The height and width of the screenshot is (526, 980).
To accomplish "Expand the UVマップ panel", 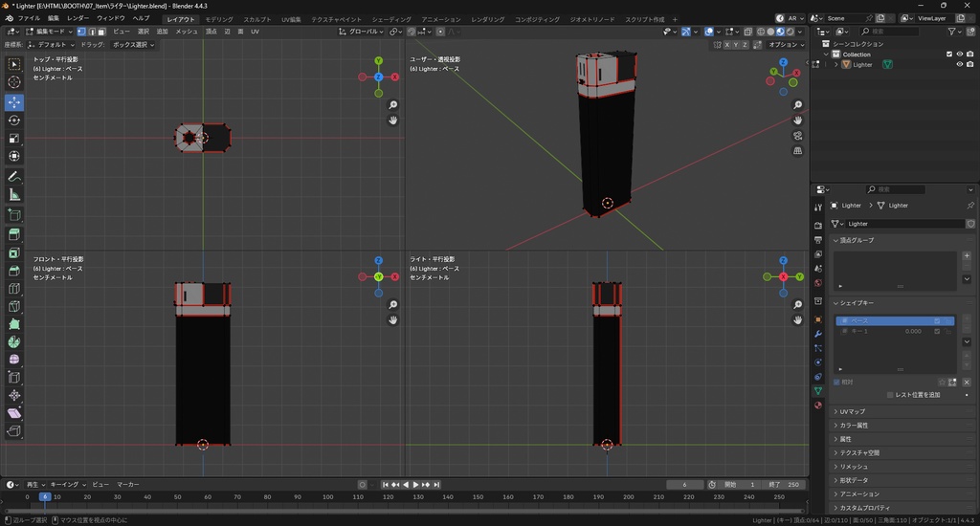I will click(x=852, y=411).
